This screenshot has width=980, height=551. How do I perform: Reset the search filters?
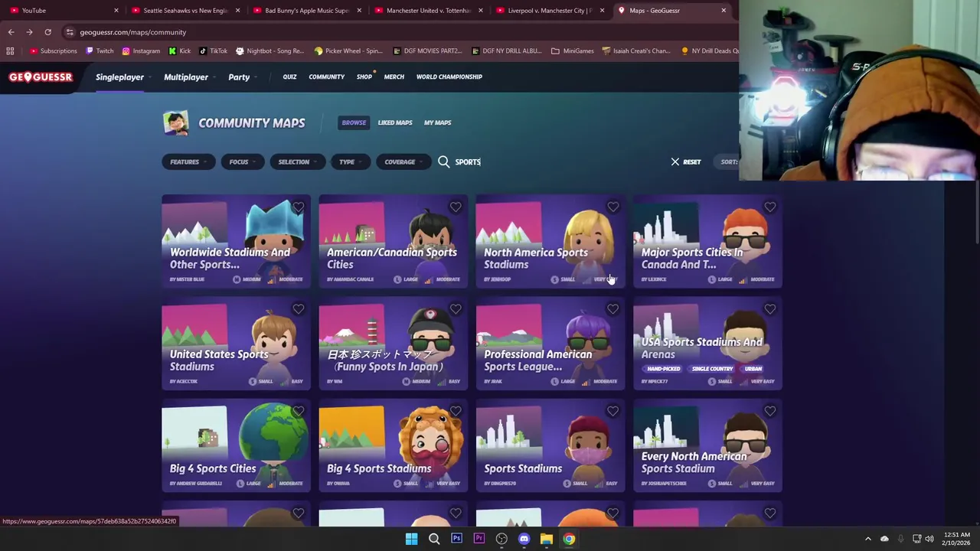click(x=686, y=161)
